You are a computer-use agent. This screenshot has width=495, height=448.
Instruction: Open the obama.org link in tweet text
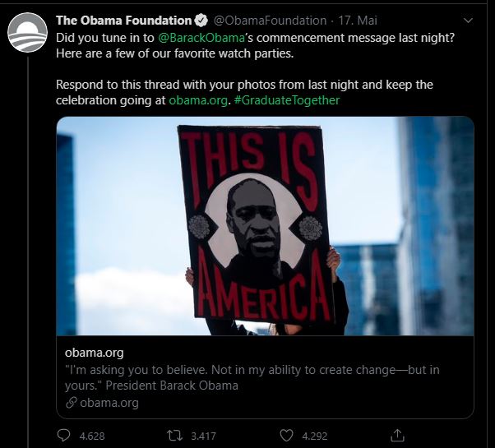pos(198,100)
